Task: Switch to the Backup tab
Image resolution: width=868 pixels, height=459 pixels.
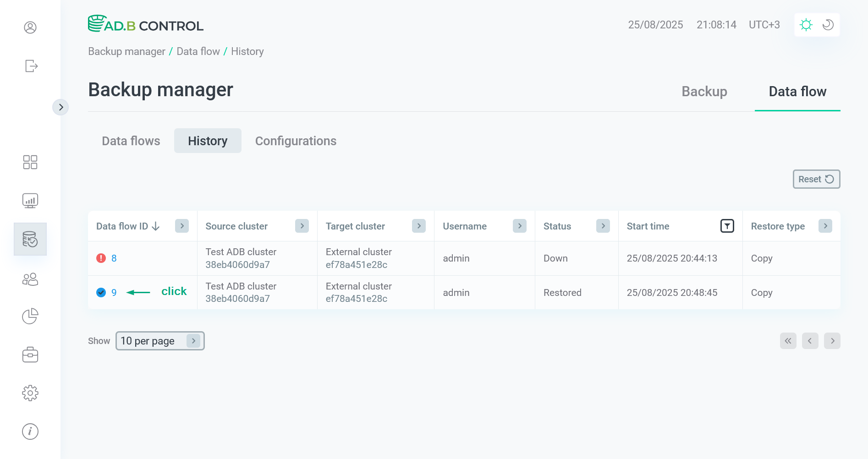Action: click(704, 92)
